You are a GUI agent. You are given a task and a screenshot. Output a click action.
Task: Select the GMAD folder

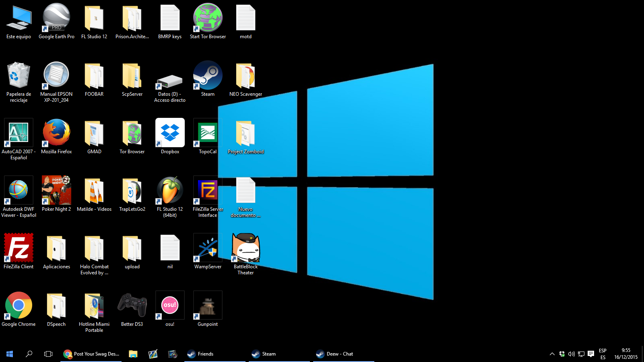click(x=94, y=137)
